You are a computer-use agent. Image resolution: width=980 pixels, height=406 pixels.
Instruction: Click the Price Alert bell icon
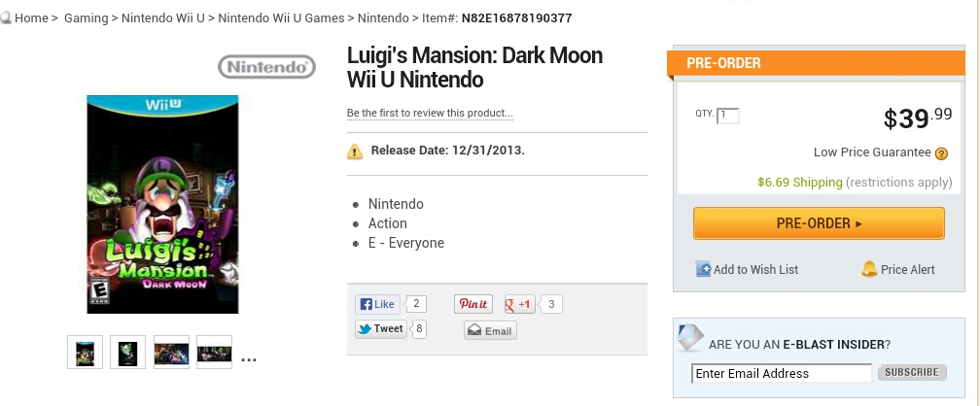869,269
